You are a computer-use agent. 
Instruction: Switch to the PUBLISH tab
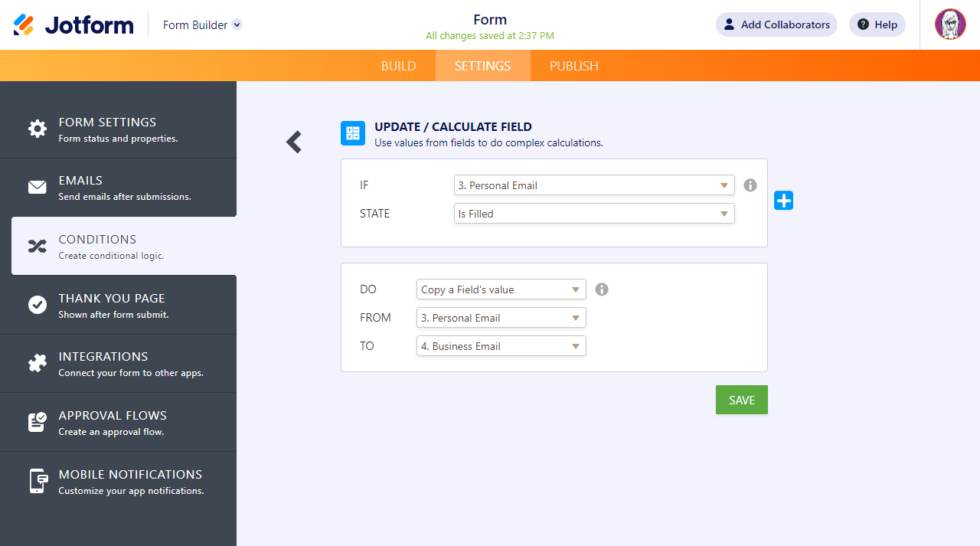coord(574,66)
